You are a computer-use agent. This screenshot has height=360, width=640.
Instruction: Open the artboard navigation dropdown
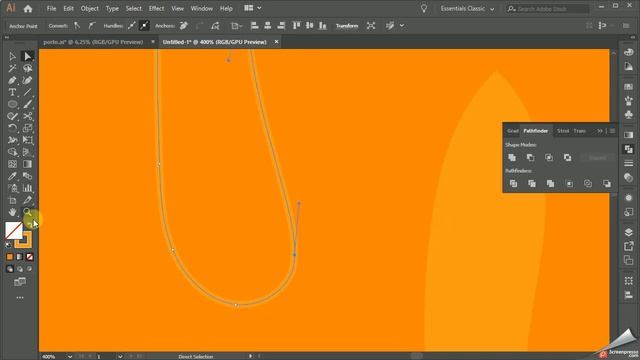(x=120, y=357)
